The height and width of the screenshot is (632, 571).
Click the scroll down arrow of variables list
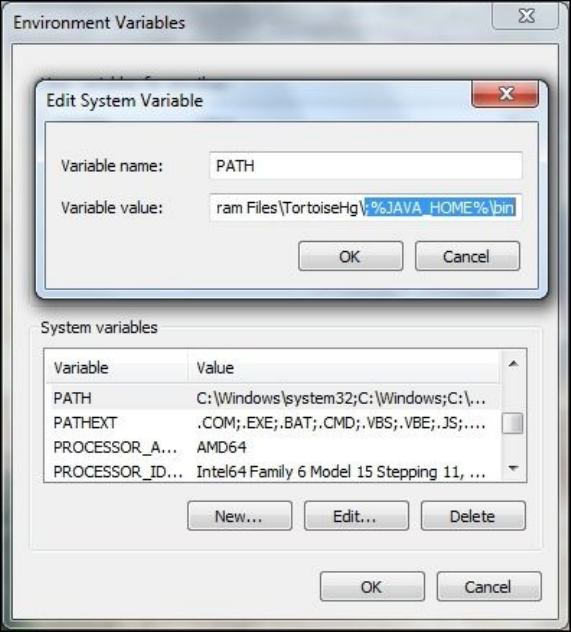(513, 468)
